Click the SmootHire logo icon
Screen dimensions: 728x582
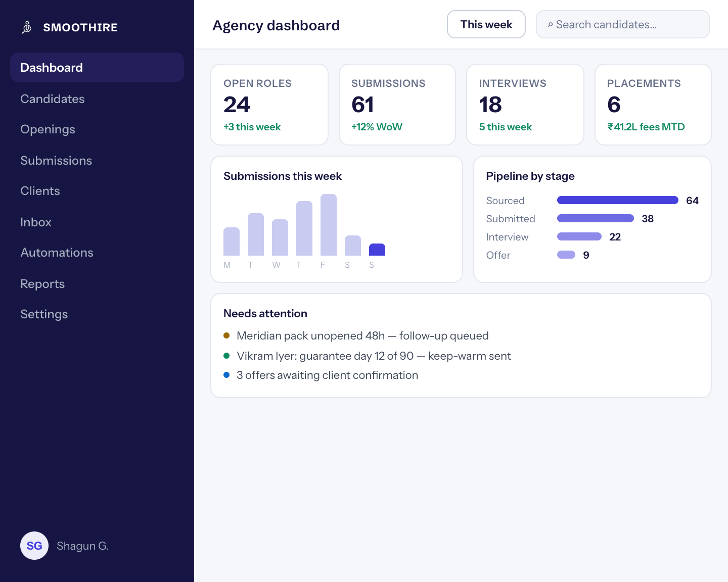27,27
